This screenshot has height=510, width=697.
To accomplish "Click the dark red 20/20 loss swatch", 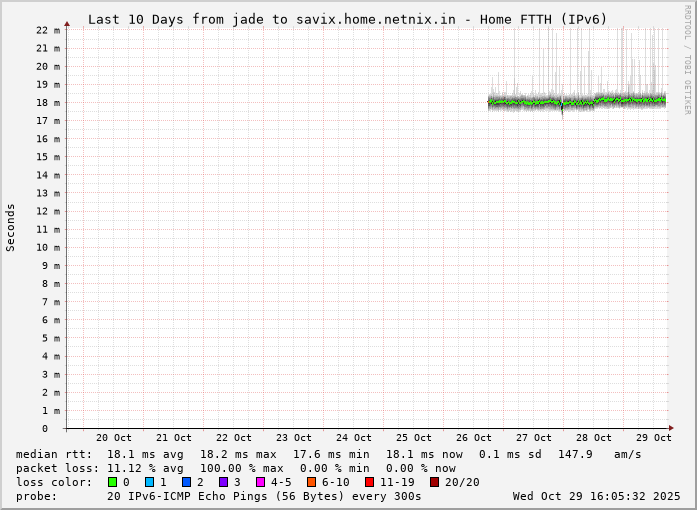I will (x=435, y=482).
